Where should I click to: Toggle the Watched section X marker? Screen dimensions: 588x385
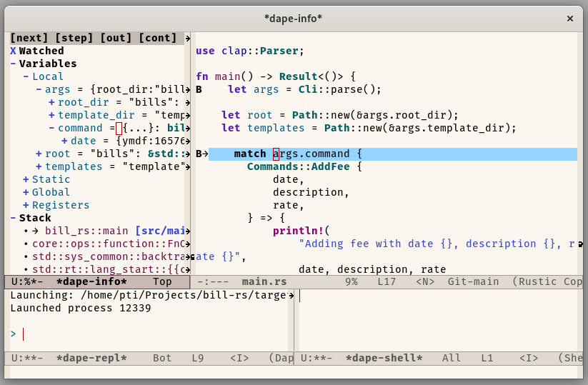[13, 51]
